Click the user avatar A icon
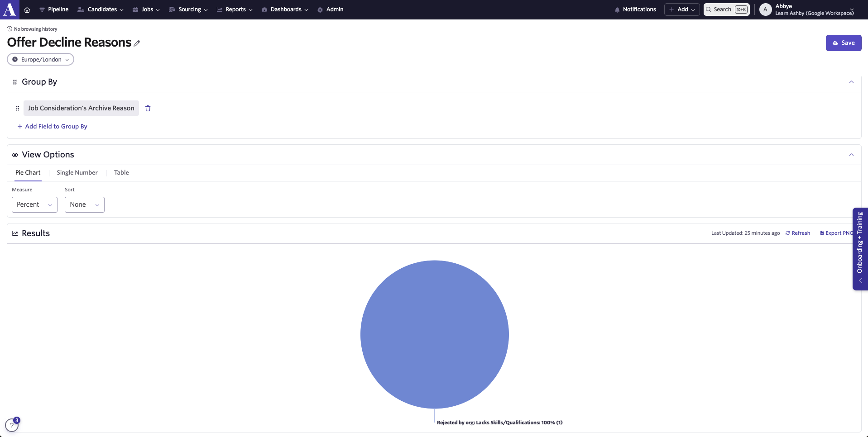The width and height of the screenshot is (868, 437). coord(765,9)
